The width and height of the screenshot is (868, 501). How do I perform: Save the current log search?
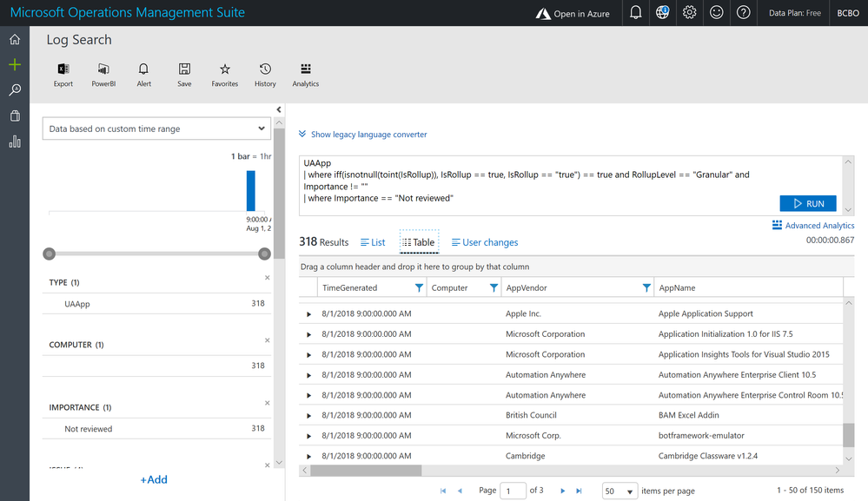184,70
